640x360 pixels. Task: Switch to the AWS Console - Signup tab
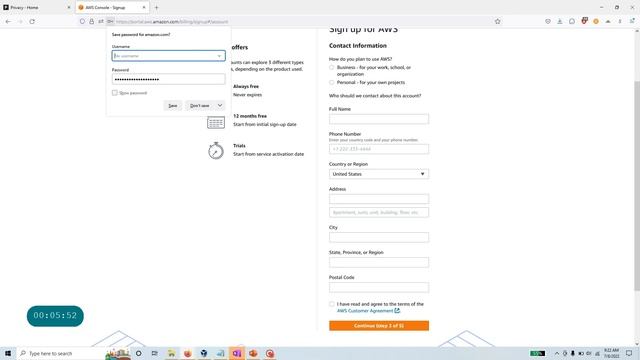point(112,7)
